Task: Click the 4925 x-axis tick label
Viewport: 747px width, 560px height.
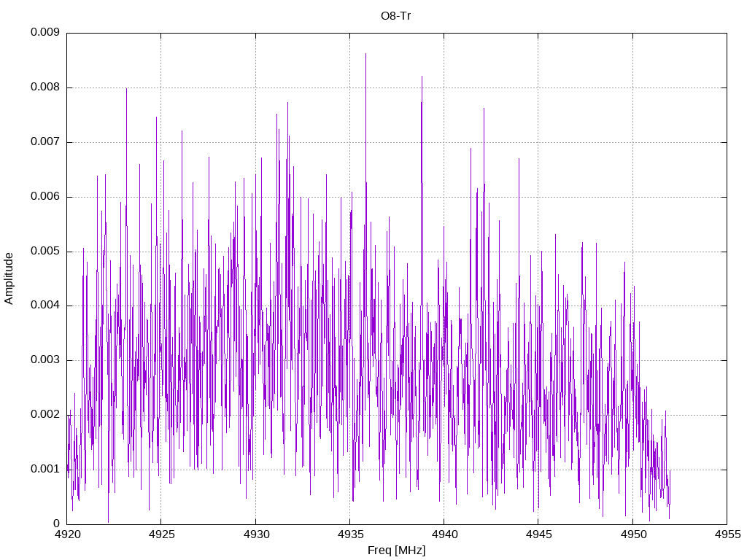Action: pyautogui.click(x=161, y=534)
